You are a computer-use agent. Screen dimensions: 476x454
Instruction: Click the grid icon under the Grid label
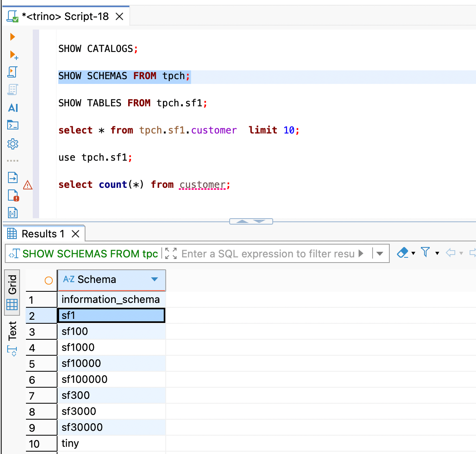coord(12,304)
